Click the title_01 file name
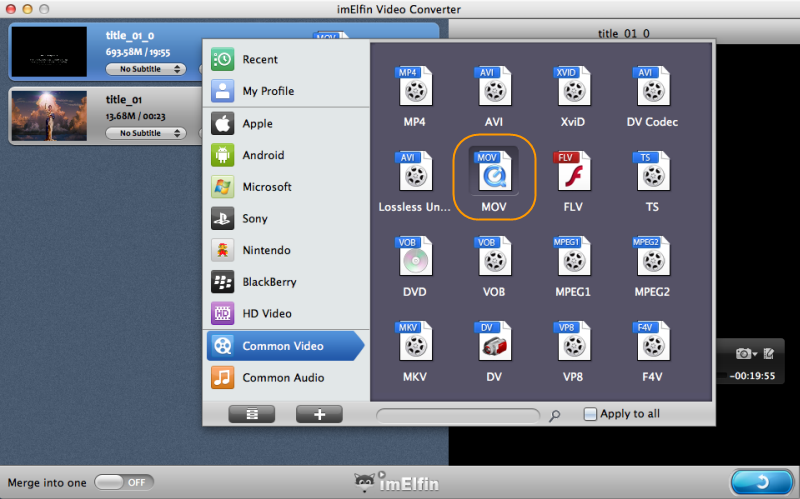800x499 pixels. (x=123, y=100)
